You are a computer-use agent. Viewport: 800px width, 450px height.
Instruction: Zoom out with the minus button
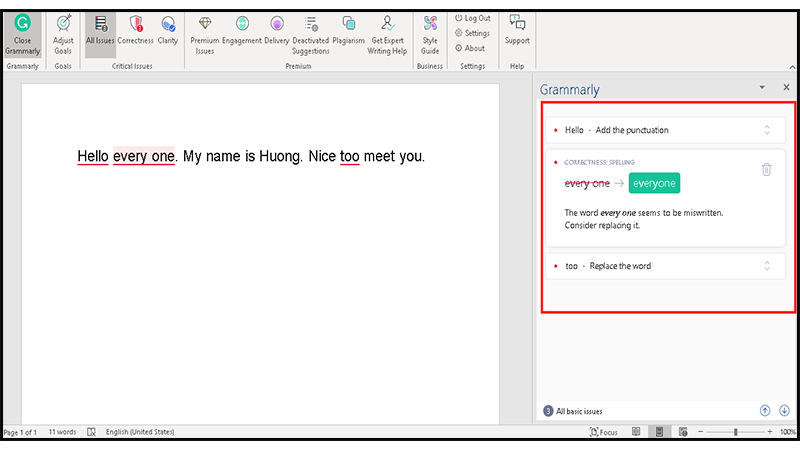pyautogui.click(x=701, y=432)
